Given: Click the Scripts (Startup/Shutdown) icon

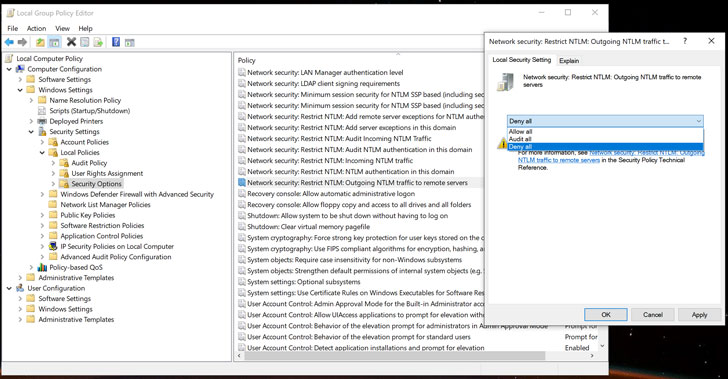Looking at the screenshot, I should (42, 111).
